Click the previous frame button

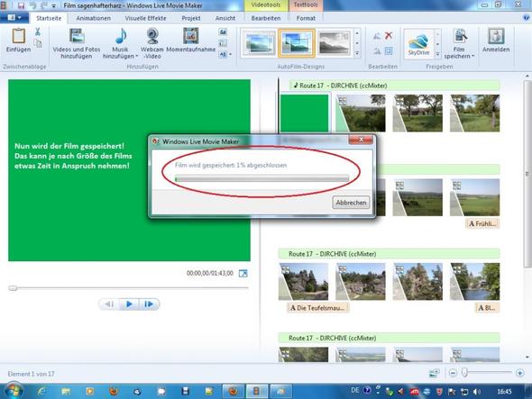tap(109, 304)
